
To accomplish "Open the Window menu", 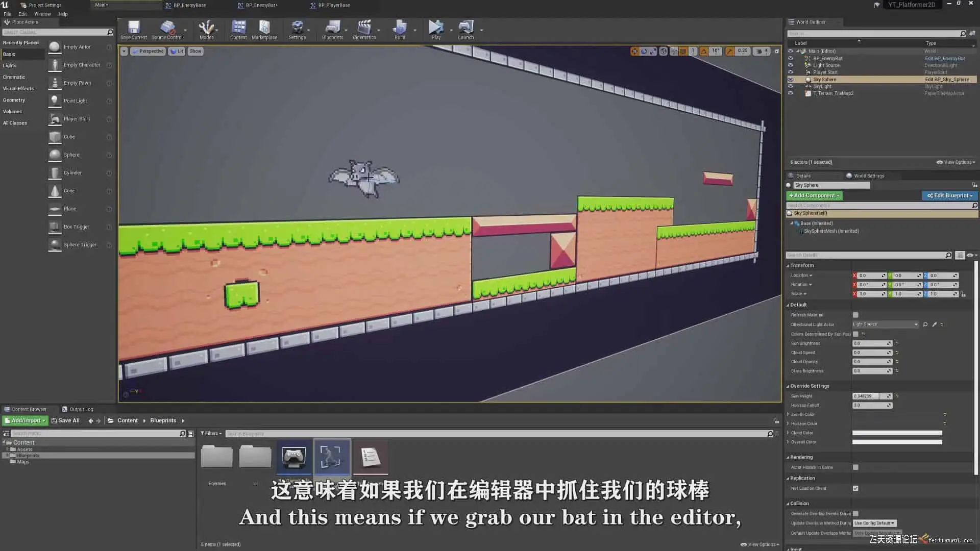I will coord(42,14).
